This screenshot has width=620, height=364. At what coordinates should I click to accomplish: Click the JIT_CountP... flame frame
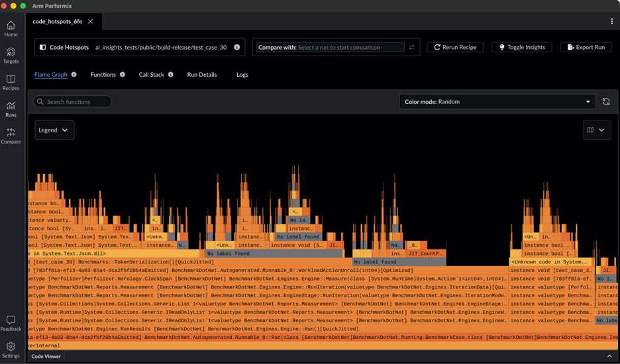click(427, 253)
